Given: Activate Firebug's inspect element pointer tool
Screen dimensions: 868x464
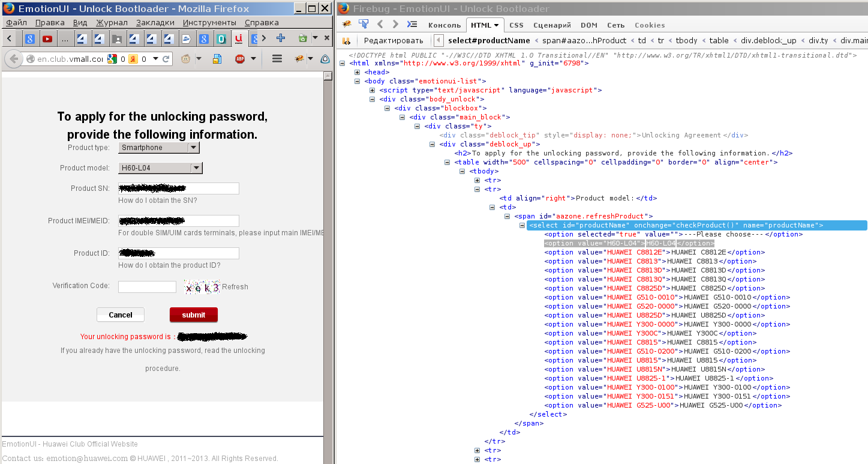Looking at the screenshot, I should click(364, 25).
